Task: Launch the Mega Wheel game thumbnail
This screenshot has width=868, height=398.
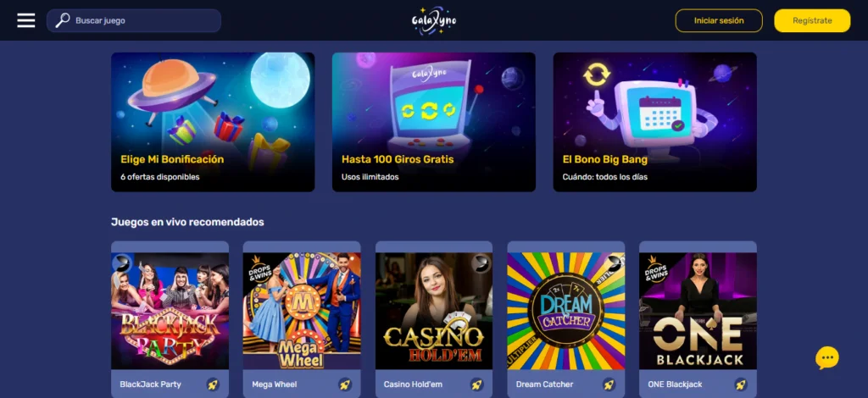Action: (x=302, y=311)
